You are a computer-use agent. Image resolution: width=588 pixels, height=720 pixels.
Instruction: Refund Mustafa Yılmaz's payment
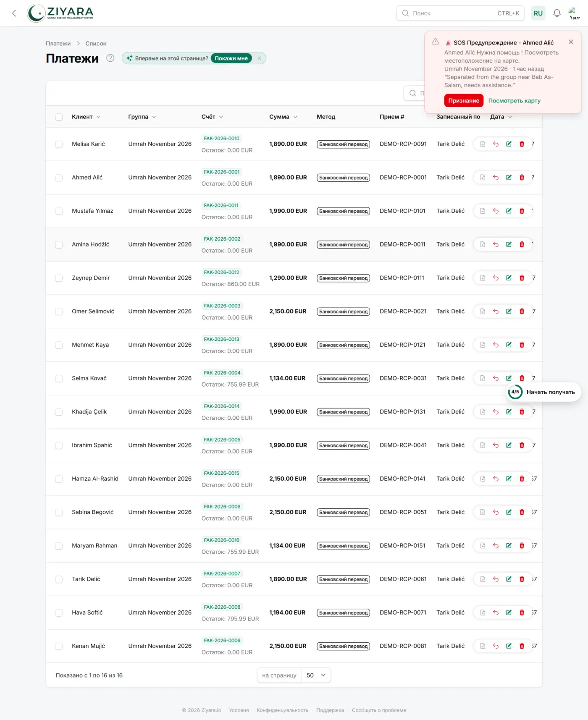(496, 211)
